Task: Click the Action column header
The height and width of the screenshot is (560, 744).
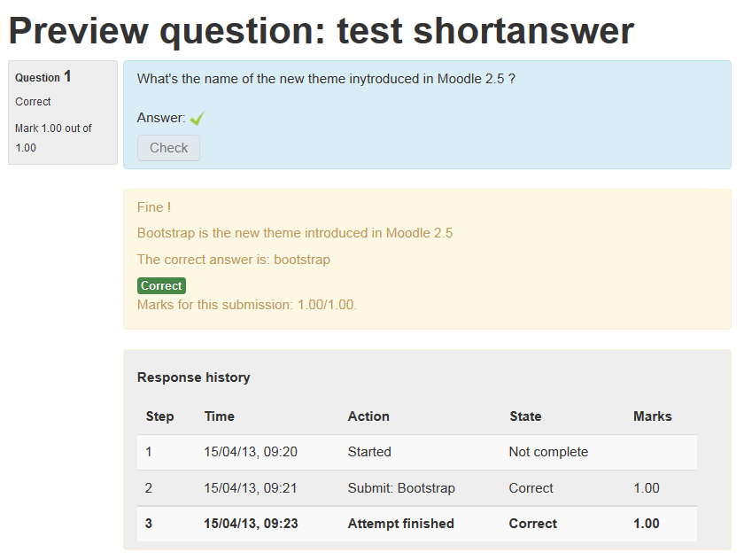Action: pyautogui.click(x=368, y=416)
